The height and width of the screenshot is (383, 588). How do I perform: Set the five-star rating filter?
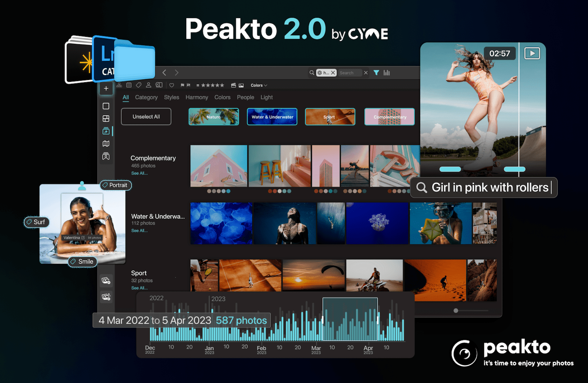(212, 85)
